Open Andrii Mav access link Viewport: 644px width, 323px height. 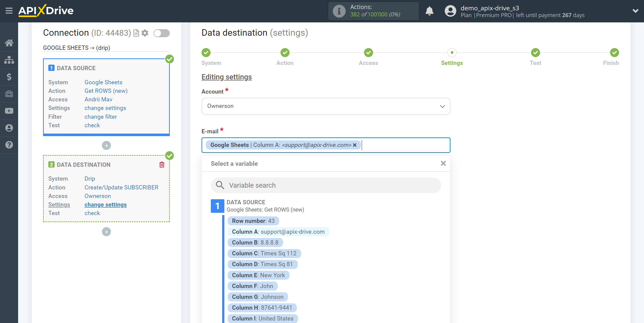coord(98,99)
